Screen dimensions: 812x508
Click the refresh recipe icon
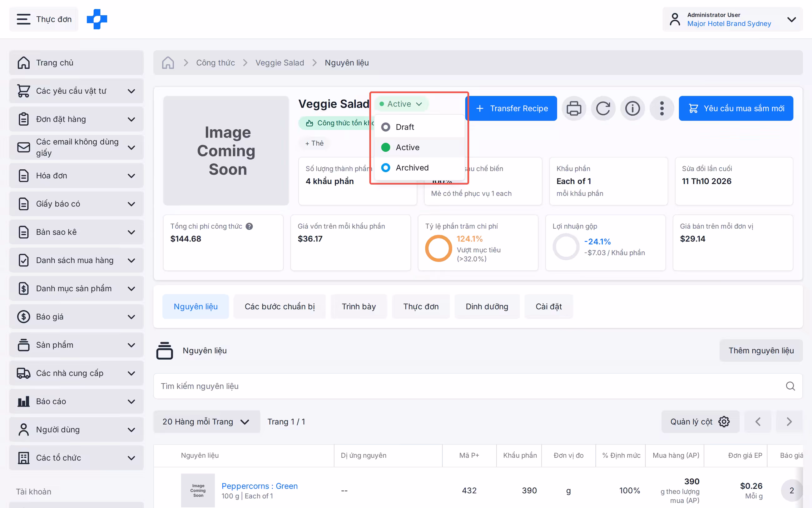click(603, 108)
